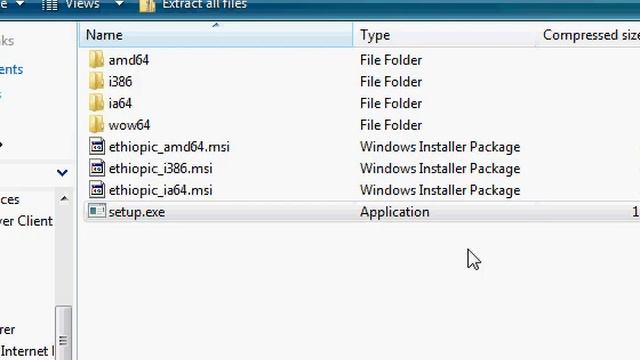Select the ethiopic_amd64.msi file name
Image resolution: width=640 pixels, height=360 pixels.
(169, 147)
